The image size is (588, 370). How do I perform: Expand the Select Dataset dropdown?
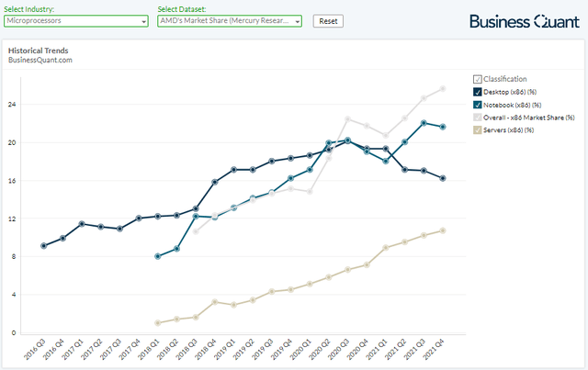(x=229, y=20)
